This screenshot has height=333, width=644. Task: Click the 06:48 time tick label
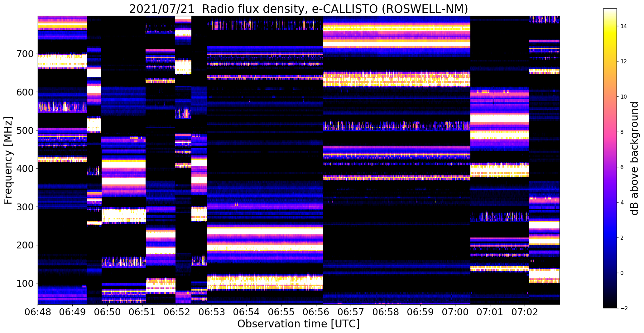[38, 312]
